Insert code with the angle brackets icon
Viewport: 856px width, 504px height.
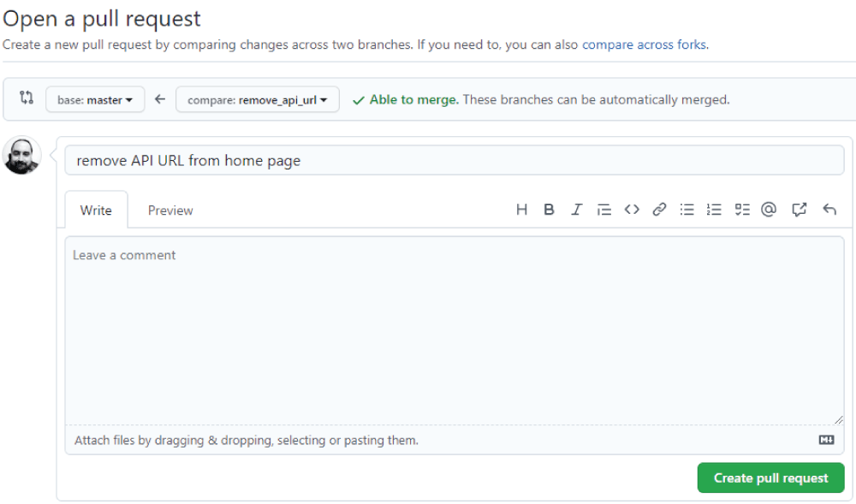point(632,210)
